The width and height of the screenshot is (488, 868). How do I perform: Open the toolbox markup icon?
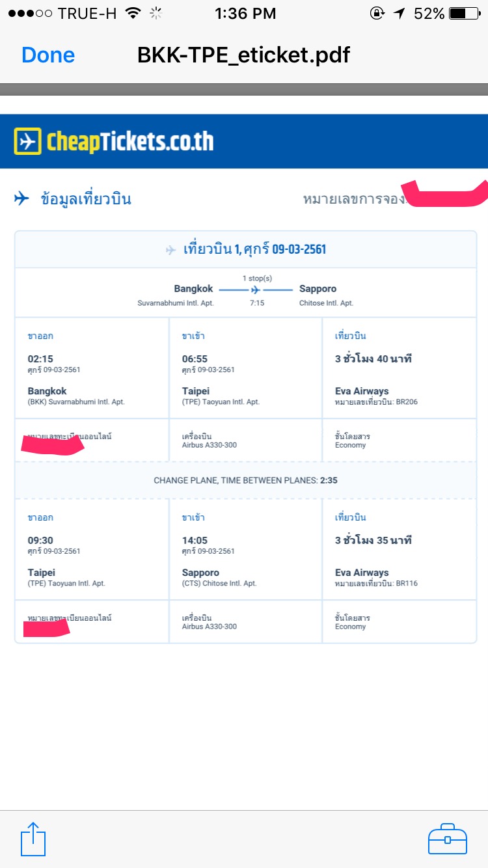tap(447, 839)
